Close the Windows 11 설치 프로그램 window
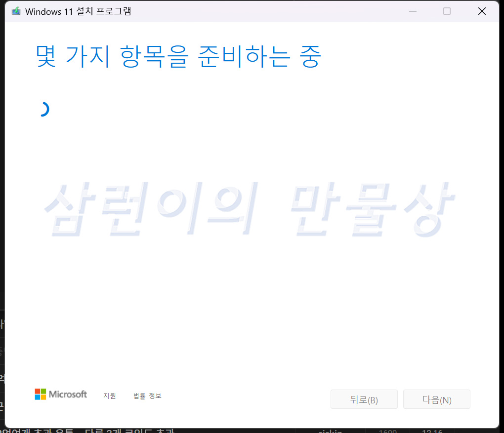 (x=481, y=11)
